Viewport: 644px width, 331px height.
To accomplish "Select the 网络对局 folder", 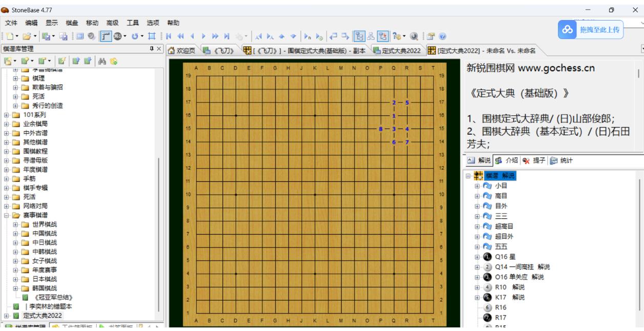I will pos(35,206).
